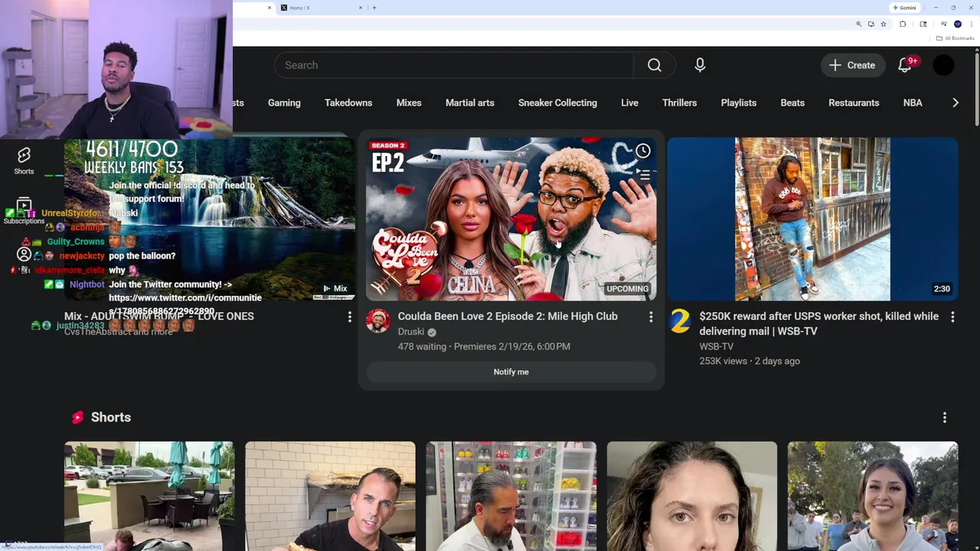Select the Playlists category chip
This screenshot has height=551, width=980.
click(739, 103)
